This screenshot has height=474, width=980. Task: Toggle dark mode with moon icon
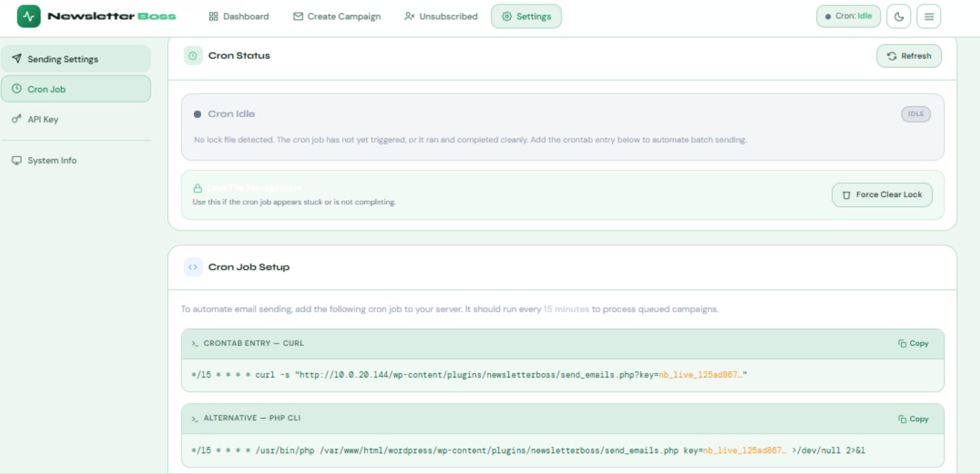[x=899, y=16]
